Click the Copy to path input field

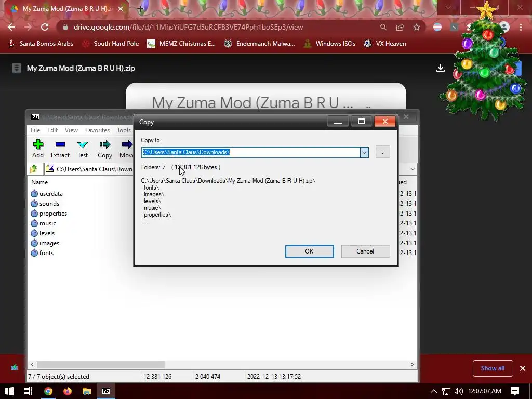click(x=250, y=152)
